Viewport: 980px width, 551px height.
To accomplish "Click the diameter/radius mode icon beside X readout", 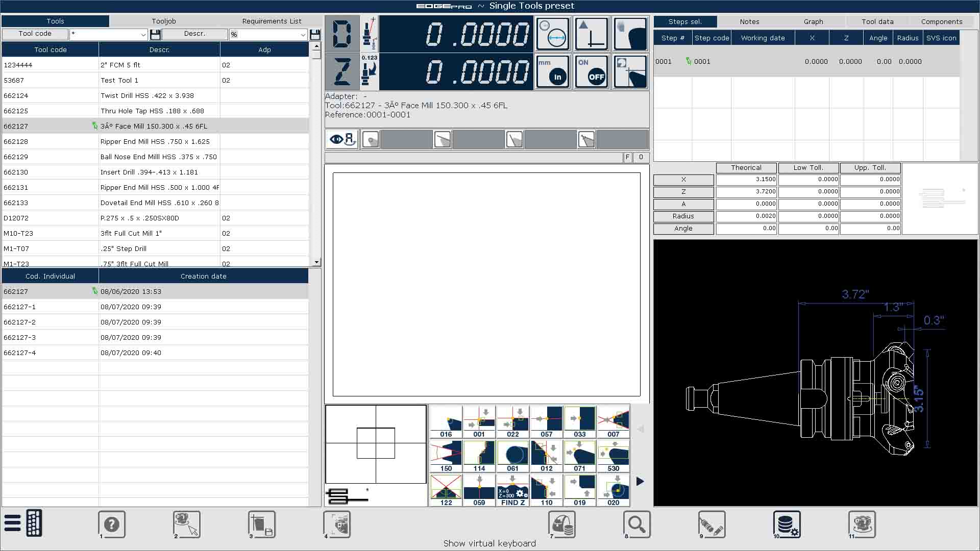I will [x=552, y=34].
